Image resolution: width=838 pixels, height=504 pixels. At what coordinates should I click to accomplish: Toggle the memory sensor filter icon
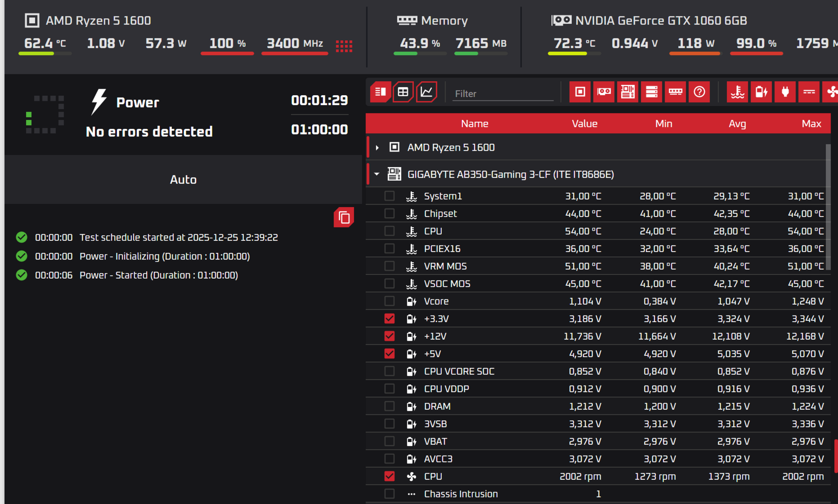pos(675,92)
